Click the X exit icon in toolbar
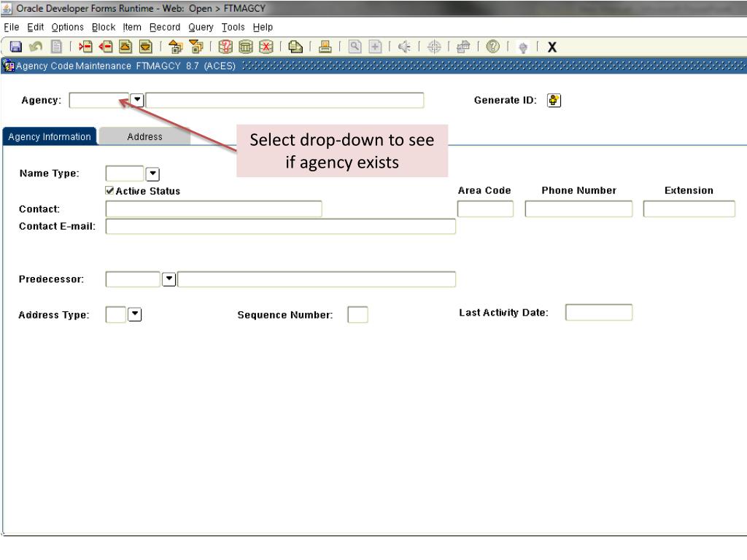This screenshot has width=747, height=560. (x=552, y=47)
